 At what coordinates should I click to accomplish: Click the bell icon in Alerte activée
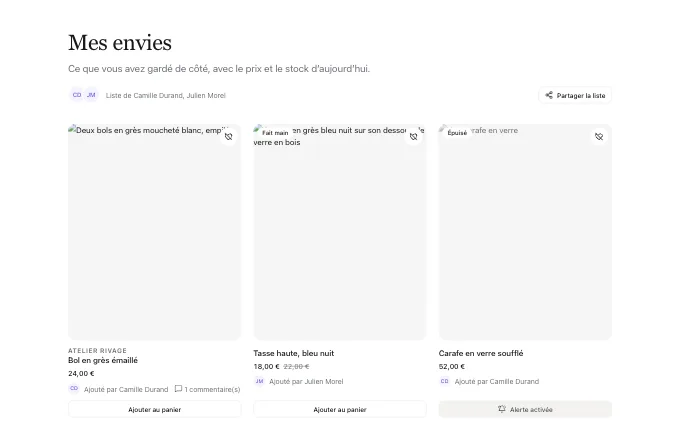coord(502,409)
